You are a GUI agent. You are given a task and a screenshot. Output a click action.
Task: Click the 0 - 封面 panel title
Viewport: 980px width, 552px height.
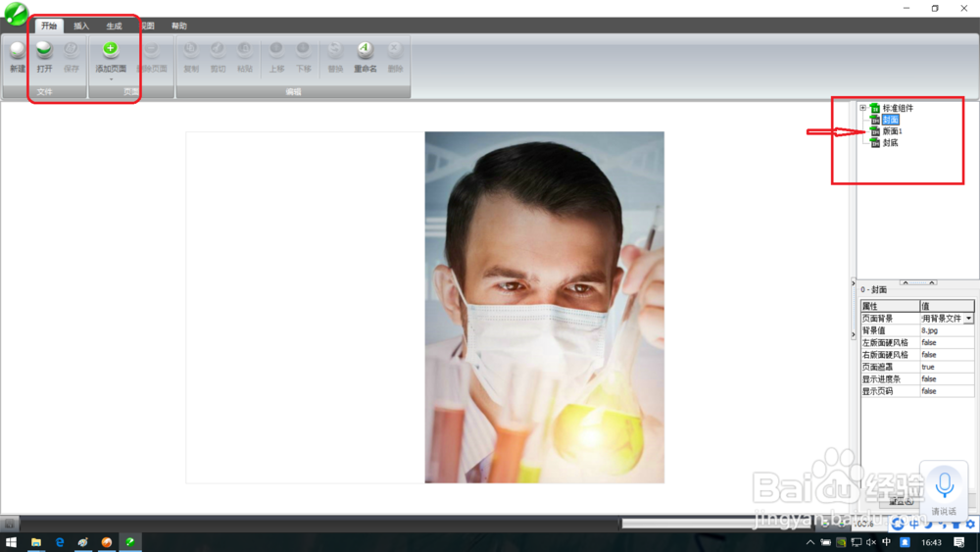click(874, 289)
